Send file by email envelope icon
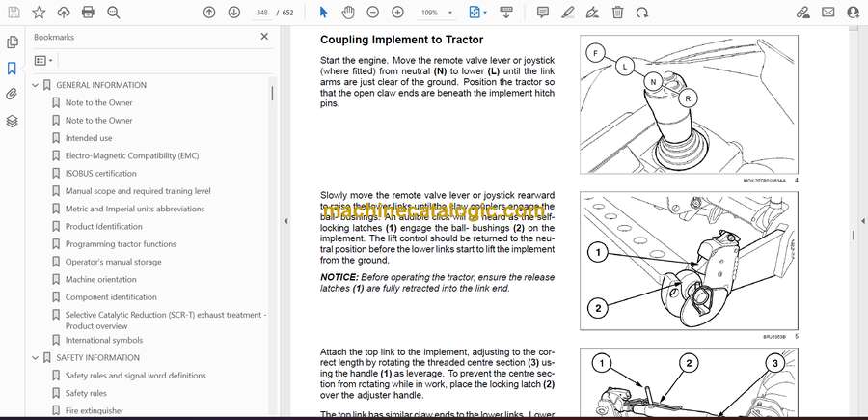Image resolution: width=868 pixels, height=420 pixels. pos(828,13)
